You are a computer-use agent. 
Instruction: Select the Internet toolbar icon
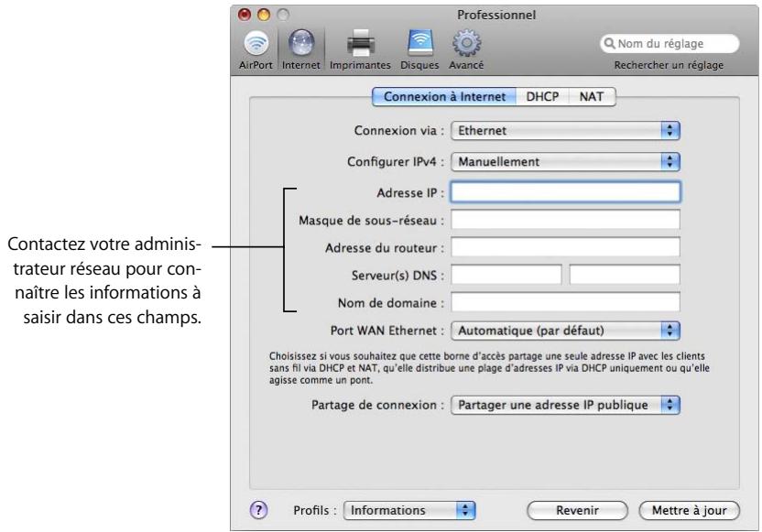300,49
